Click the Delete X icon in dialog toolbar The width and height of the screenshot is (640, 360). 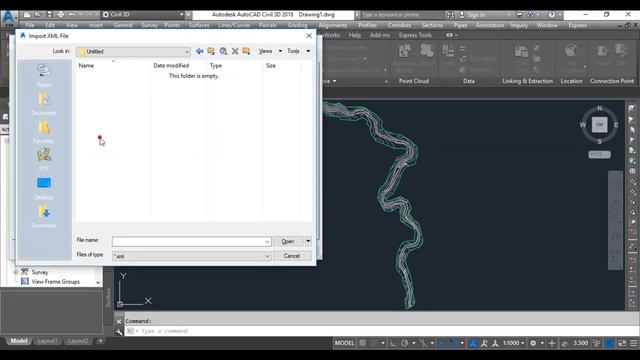click(x=235, y=51)
